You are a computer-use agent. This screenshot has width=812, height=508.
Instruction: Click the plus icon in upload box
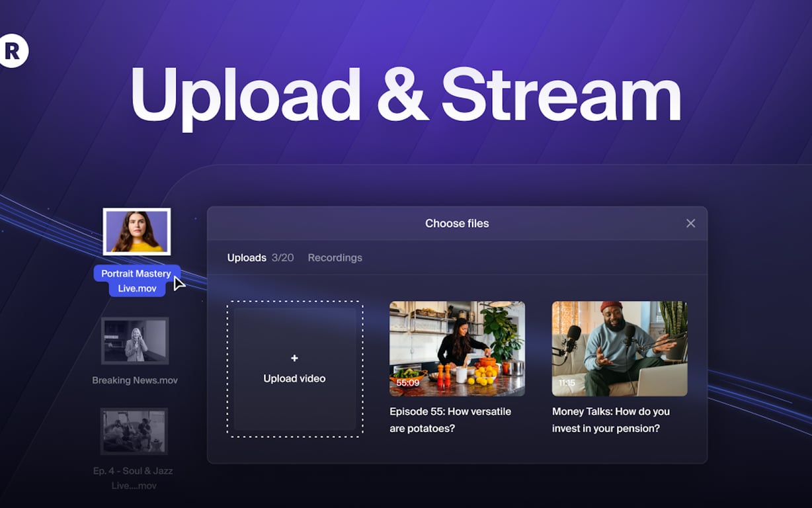click(x=294, y=358)
